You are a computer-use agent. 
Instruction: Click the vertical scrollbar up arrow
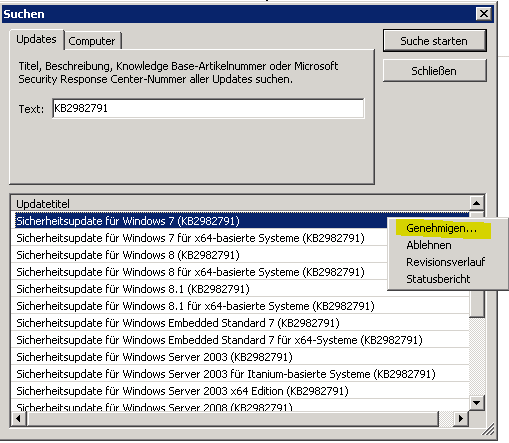477,203
